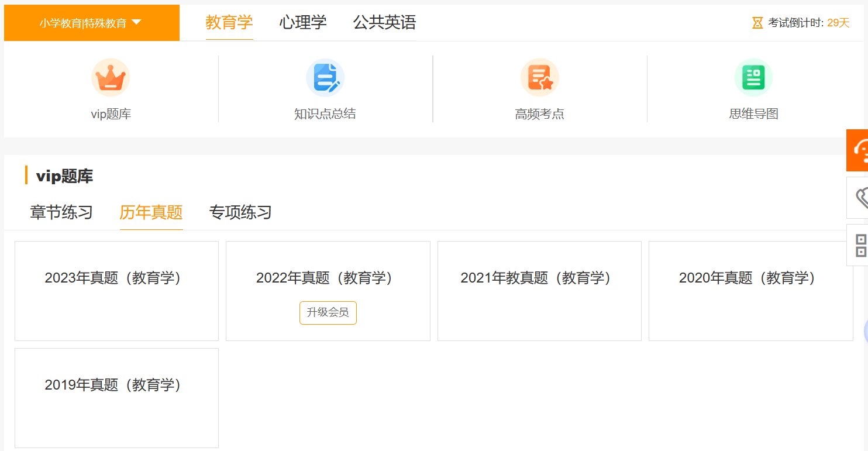Open 2021年教真题（教育学） card
This screenshot has height=451, width=868.
[539, 291]
